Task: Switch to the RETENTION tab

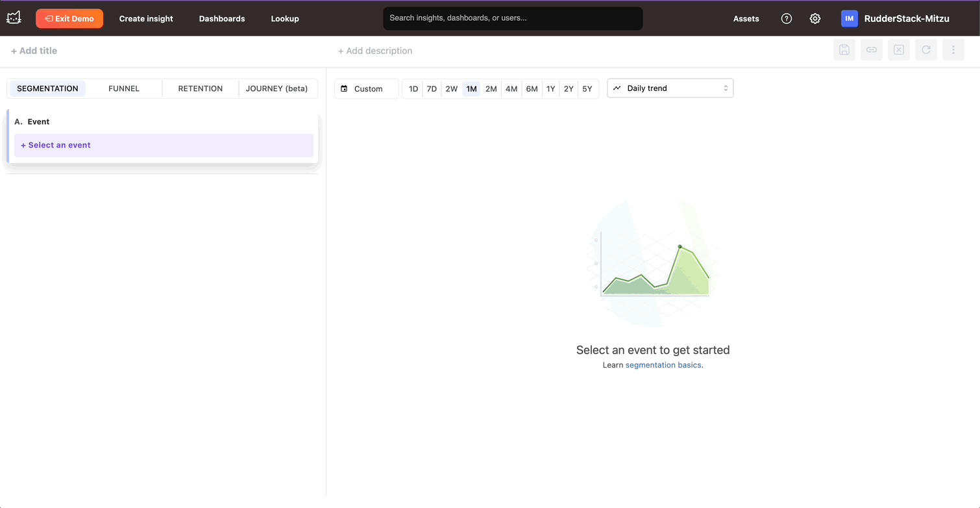Action: (201, 89)
